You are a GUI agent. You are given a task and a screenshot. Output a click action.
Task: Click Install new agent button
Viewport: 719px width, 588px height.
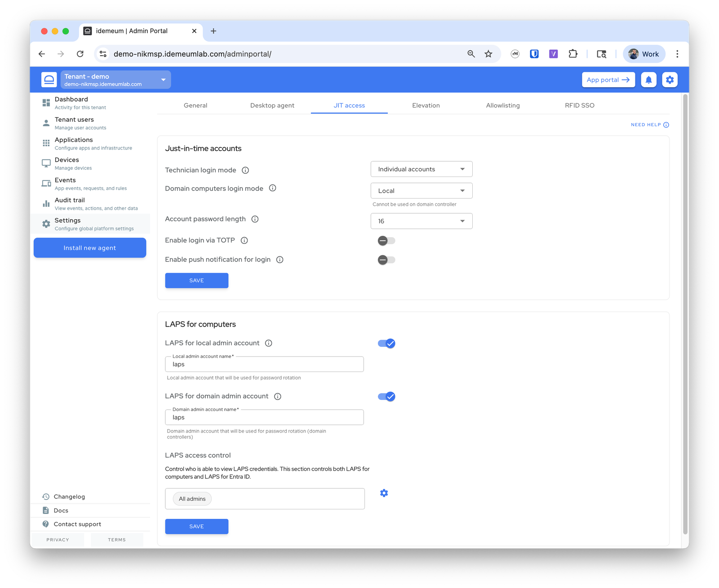tap(90, 248)
